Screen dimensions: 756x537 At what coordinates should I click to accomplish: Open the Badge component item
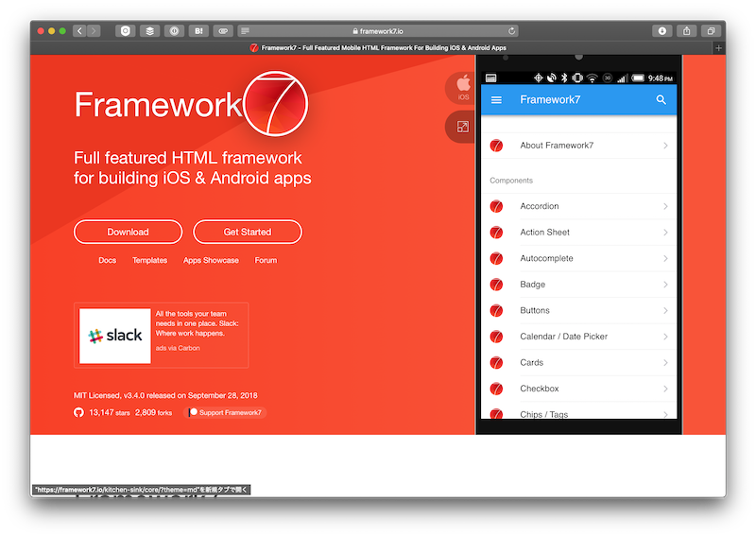pos(578,285)
